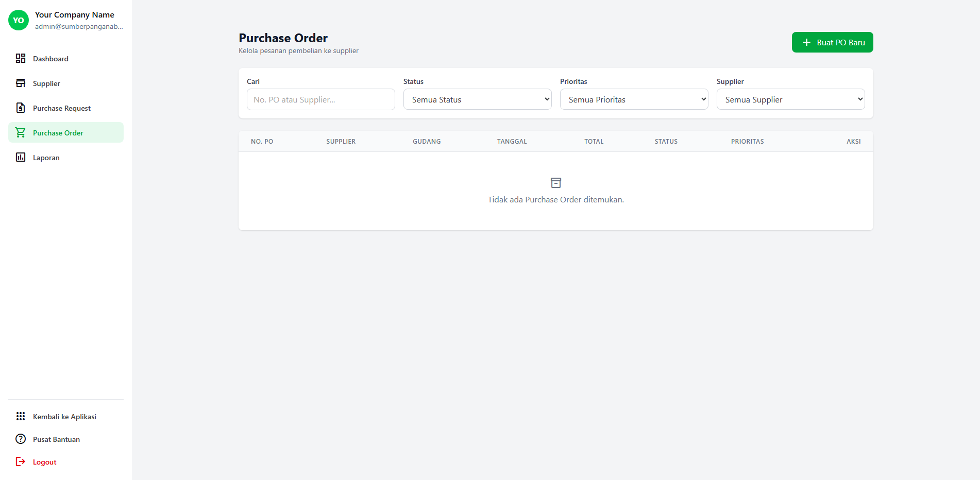Click the red Logout arrow icon

[21, 461]
